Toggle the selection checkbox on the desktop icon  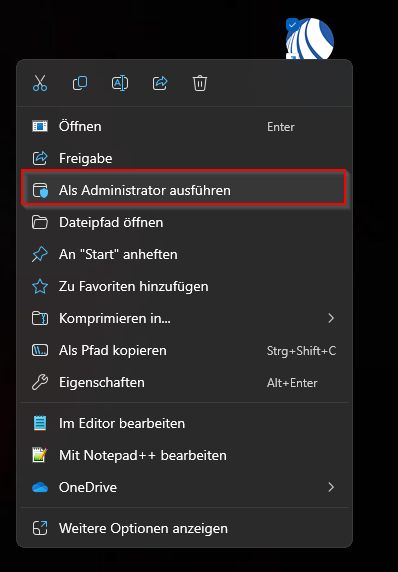pyautogui.click(x=292, y=24)
